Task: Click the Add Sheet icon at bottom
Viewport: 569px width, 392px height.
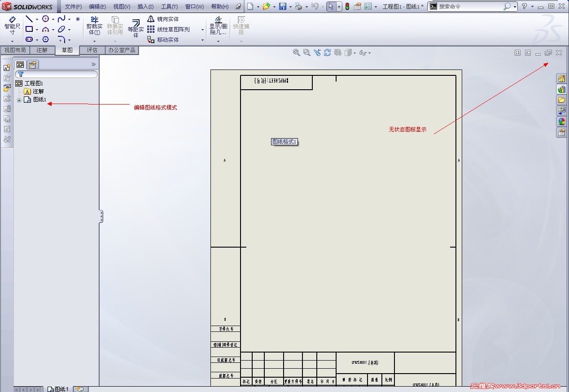Action: coord(80,389)
